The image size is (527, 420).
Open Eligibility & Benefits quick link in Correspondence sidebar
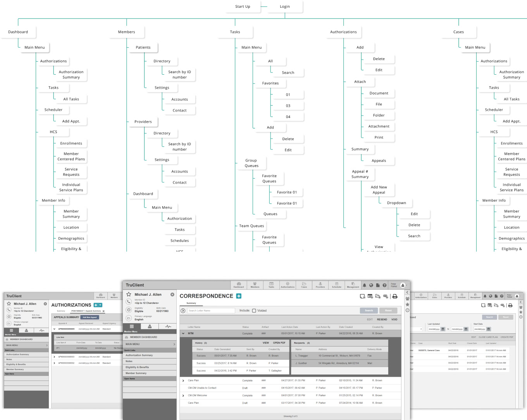tap(138, 367)
